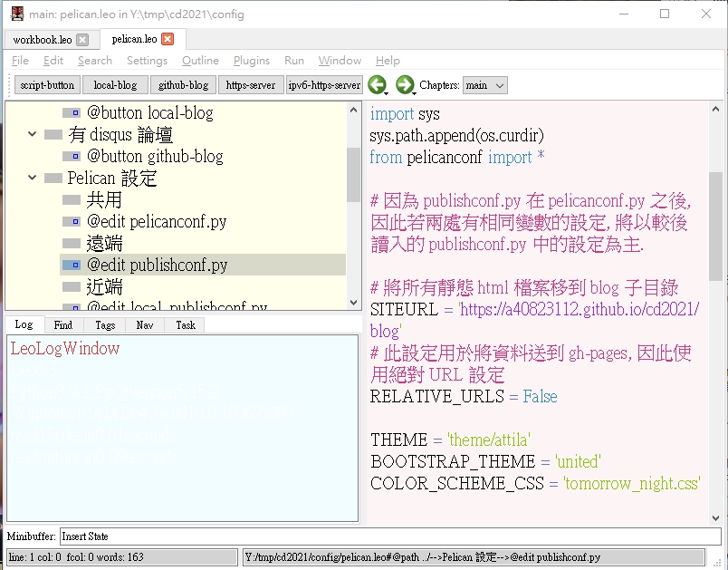The image size is (728, 570).
Task: Click the node icon of @button local-blog
Action: pyautogui.click(x=72, y=113)
